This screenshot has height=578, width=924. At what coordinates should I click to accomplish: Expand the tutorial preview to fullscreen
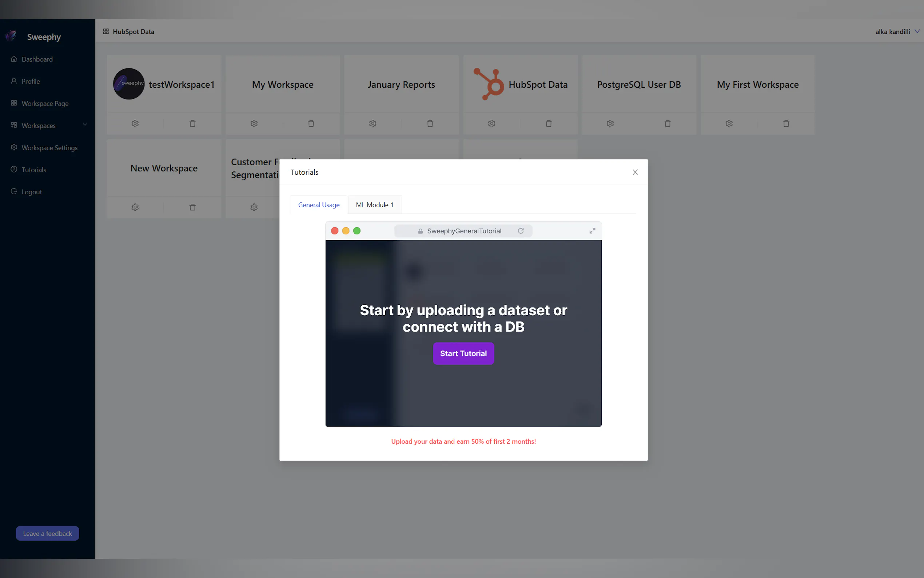click(x=592, y=231)
